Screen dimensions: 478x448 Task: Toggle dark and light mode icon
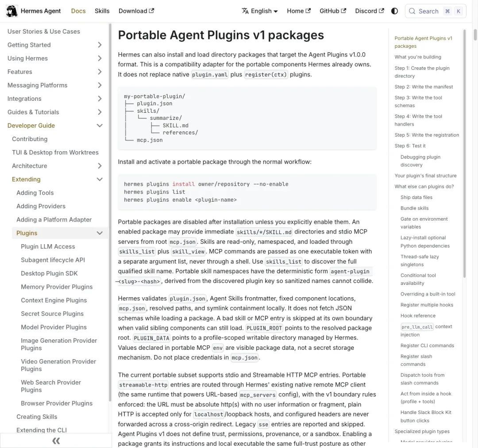pyautogui.click(x=394, y=11)
